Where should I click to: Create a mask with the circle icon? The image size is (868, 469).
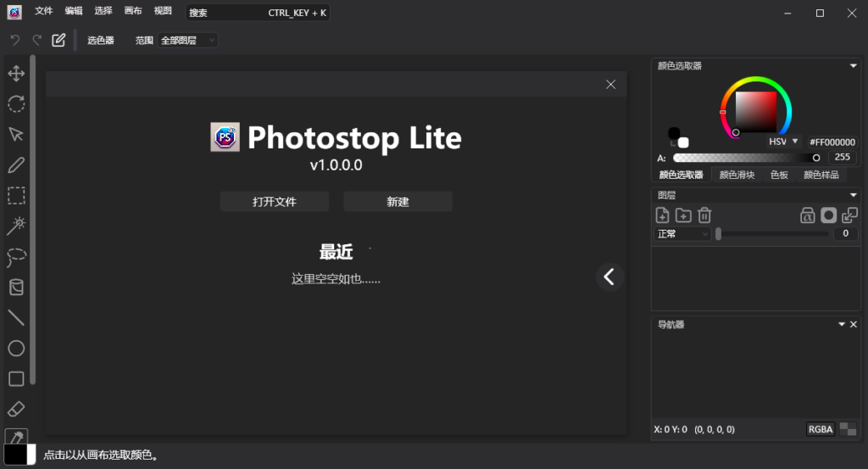[828, 215]
